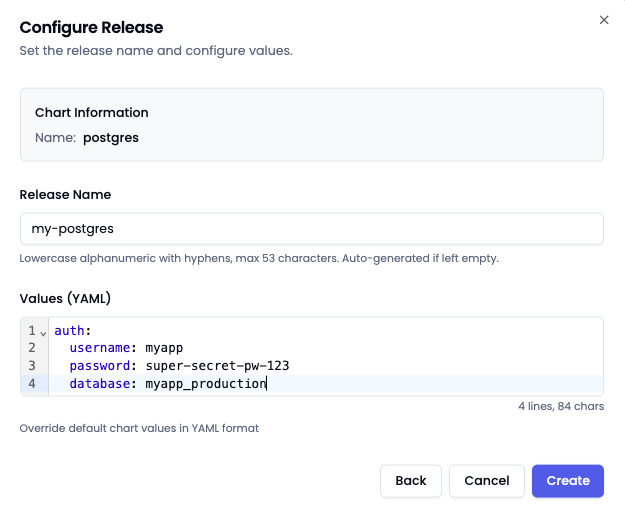Click the 'password' key in YAML editor
Screen dimensions: 625x516
click(x=100, y=365)
